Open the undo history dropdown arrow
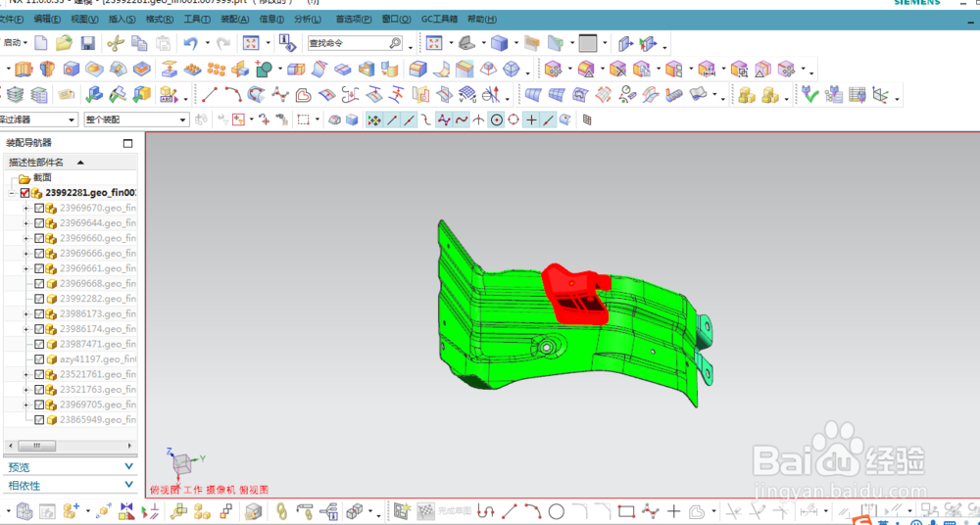This screenshot has width=980, height=525. 208,44
